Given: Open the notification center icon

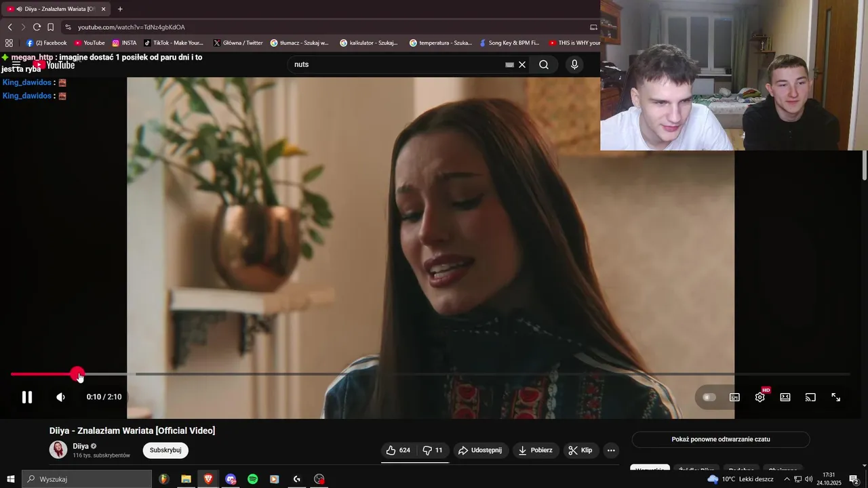Looking at the screenshot, I should click(854, 479).
